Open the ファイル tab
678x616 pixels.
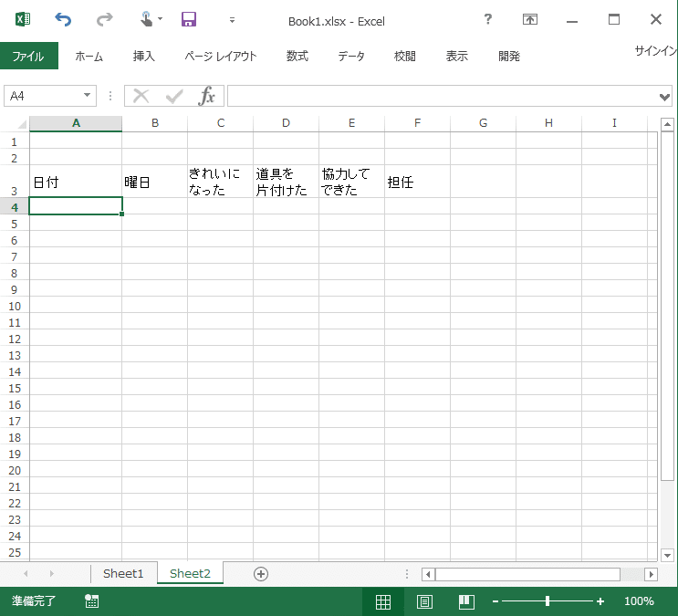pyautogui.click(x=29, y=56)
